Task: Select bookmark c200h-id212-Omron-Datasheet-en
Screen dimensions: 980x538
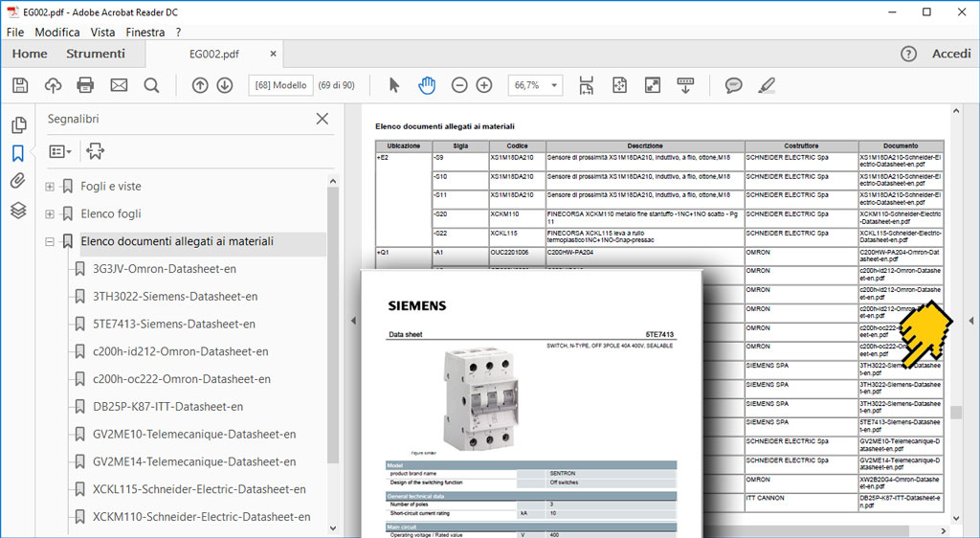Action: tap(181, 351)
